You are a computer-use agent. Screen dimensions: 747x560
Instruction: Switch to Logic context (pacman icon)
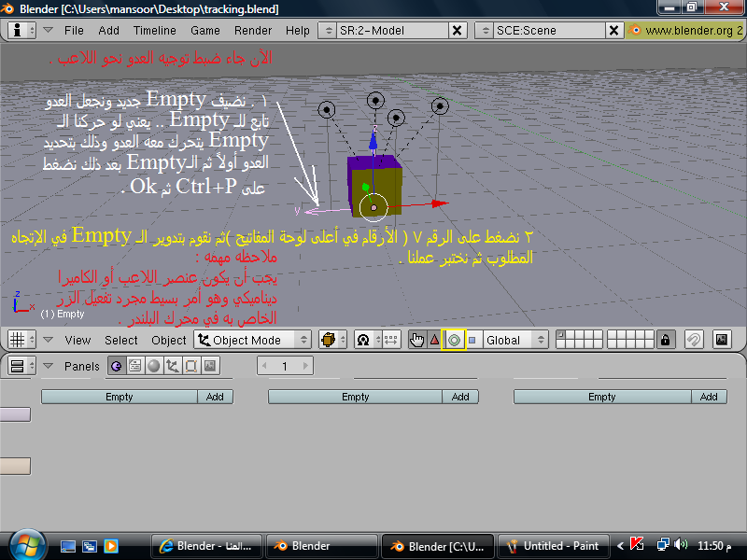pos(117,366)
